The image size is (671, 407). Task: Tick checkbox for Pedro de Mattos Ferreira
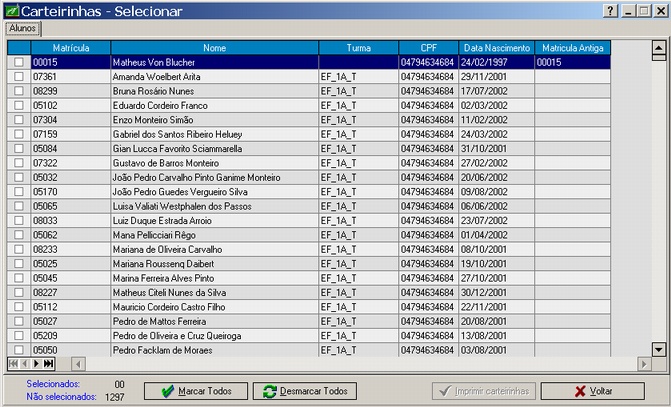pos(18,321)
